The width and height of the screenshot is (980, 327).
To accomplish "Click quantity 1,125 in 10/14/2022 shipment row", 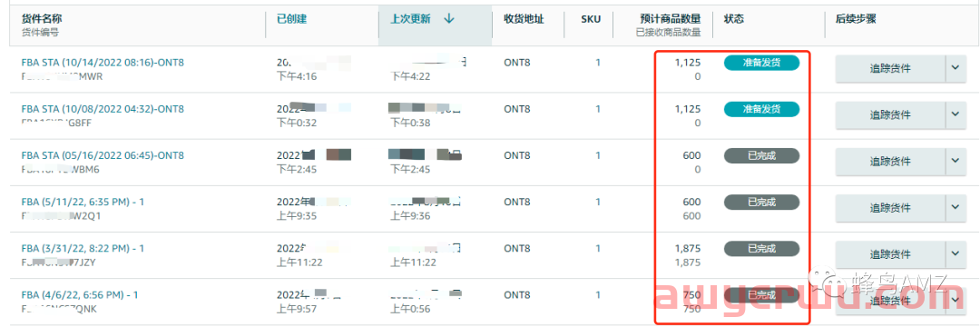I will point(688,63).
